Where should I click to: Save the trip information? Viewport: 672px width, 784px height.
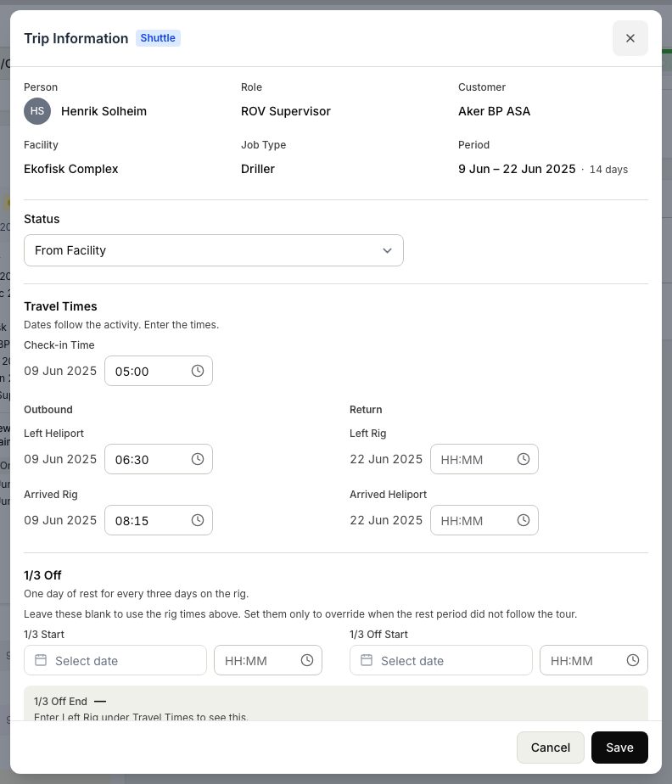pos(619,748)
